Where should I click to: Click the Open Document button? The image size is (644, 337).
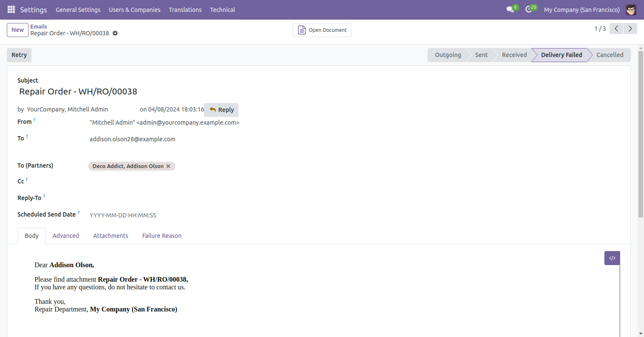coord(322,30)
